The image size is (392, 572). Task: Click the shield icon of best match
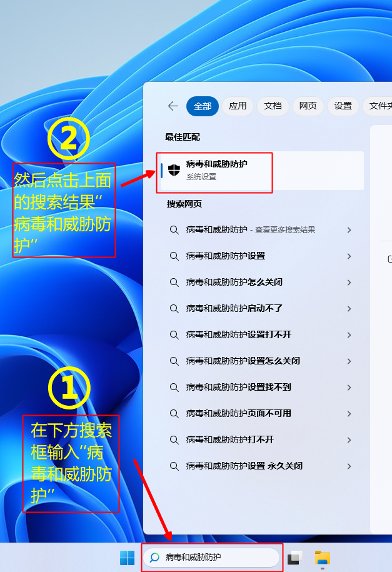[x=174, y=170]
